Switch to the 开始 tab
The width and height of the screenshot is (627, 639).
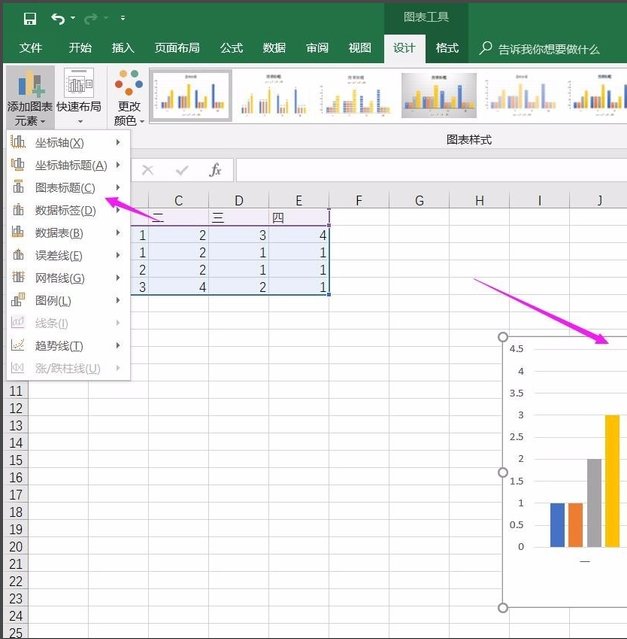coord(80,48)
